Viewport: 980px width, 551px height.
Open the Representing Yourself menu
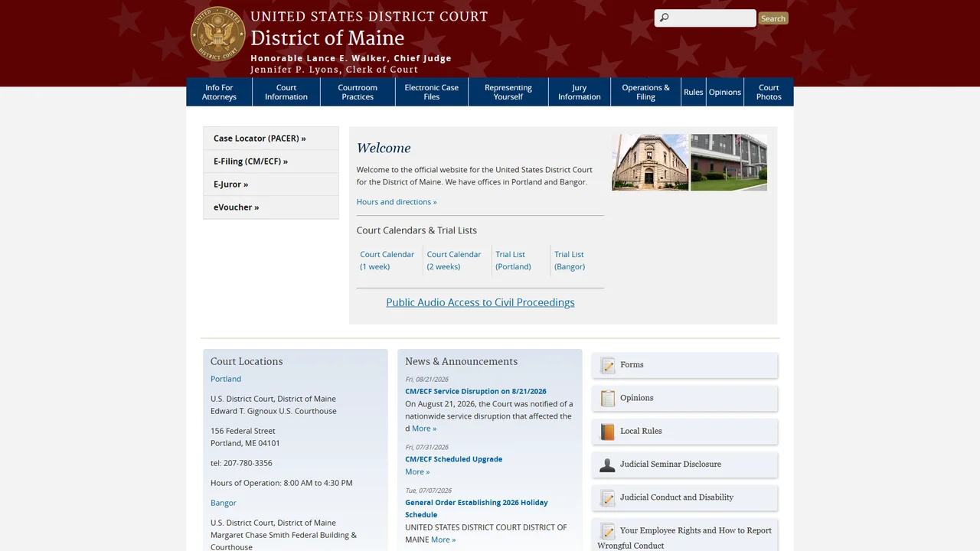point(508,92)
